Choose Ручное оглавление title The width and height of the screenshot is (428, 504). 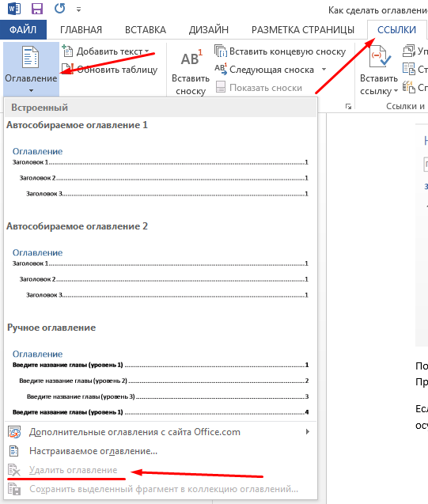(51, 328)
